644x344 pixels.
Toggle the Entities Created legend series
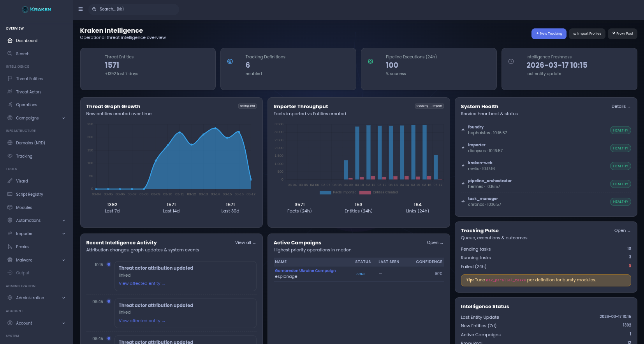pyautogui.click(x=378, y=192)
